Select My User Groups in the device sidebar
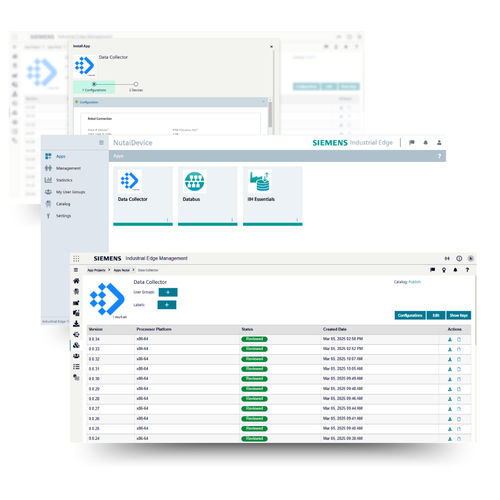500x500 pixels. 65,192
